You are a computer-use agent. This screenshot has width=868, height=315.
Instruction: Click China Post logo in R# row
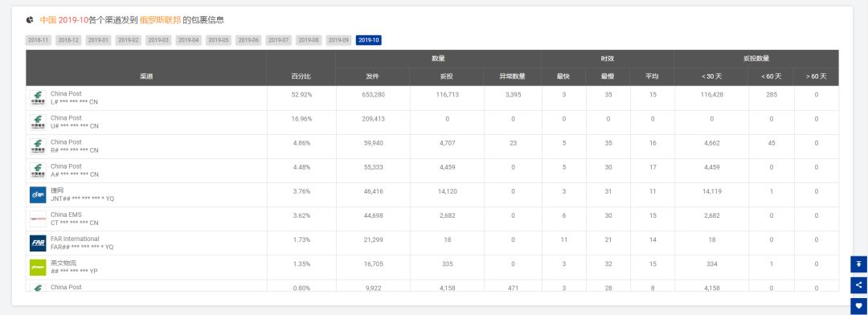(38, 146)
